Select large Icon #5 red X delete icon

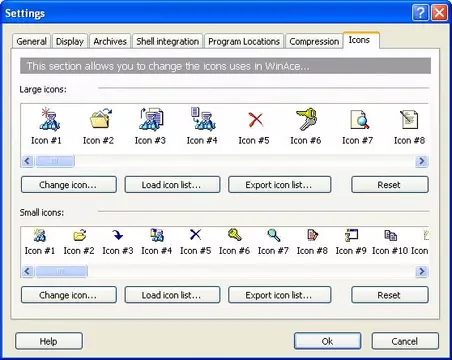(x=256, y=120)
